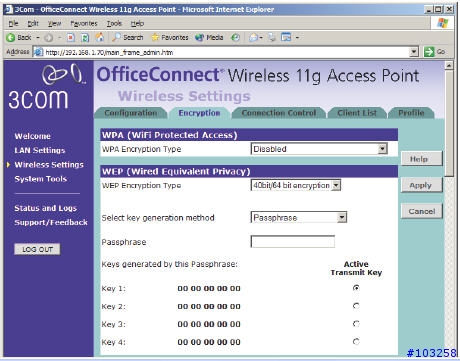Open the Wireless Settings sidebar link
460x361 pixels.
49,165
